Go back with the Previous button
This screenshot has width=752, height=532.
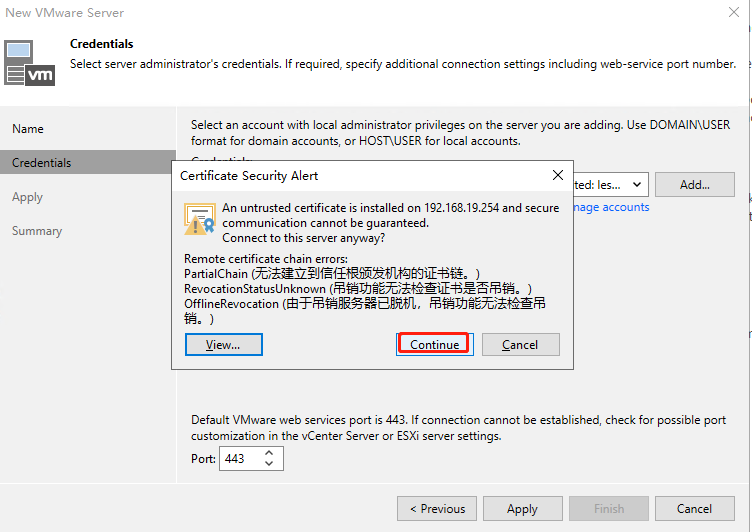437,508
